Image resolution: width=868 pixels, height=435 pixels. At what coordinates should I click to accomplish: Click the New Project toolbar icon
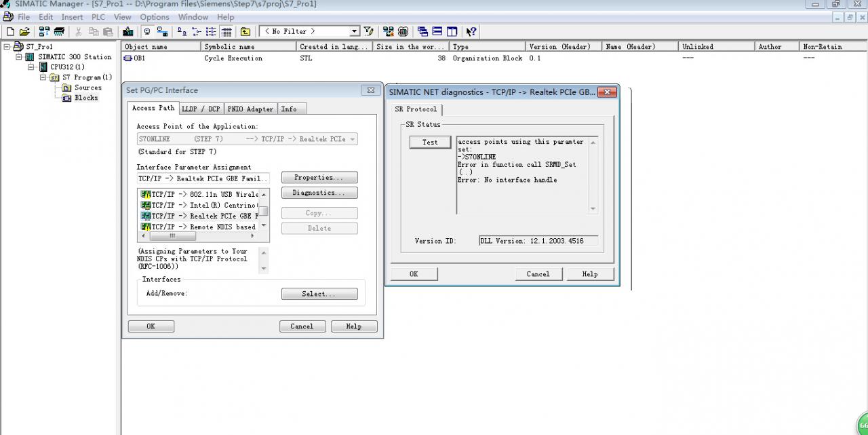10,31
